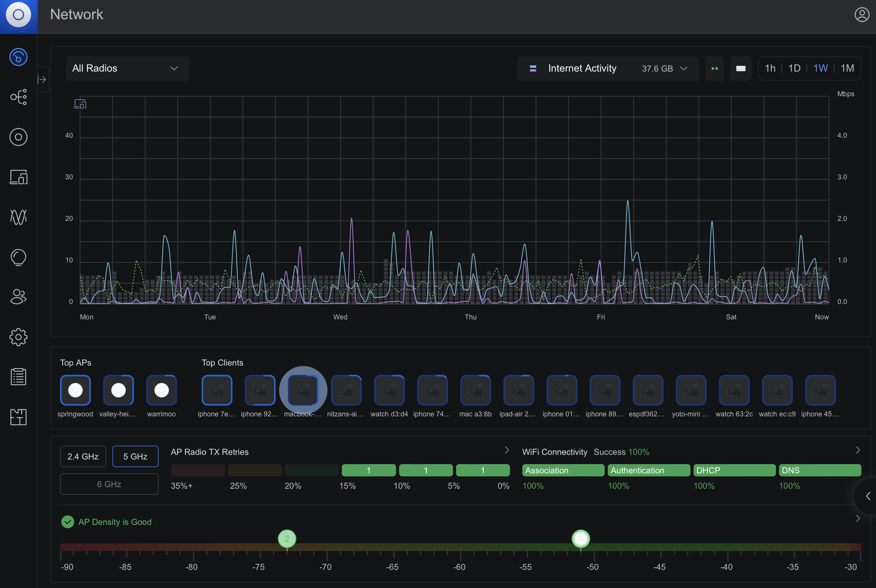Screen dimensions: 876x588
Task: Open the Internet Activity dropdown
Action: [x=608, y=68]
